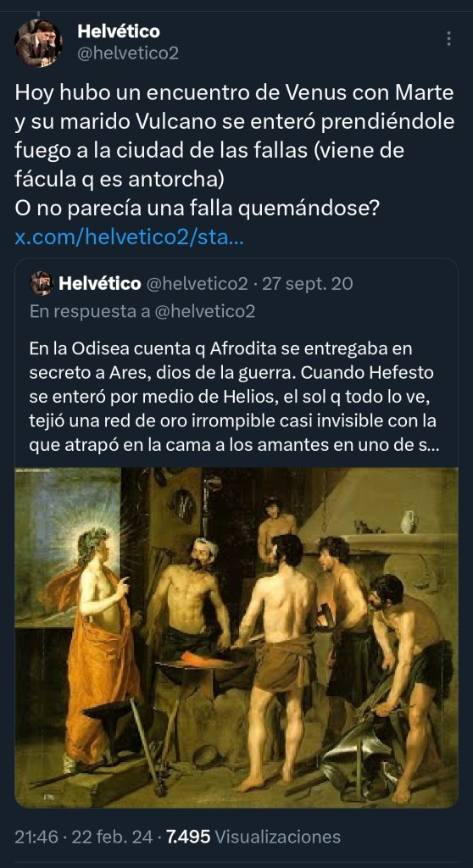Image resolution: width=473 pixels, height=868 pixels.
Task: Tap @helvetico2 handle in quoted tweet header
Action: click(x=196, y=284)
